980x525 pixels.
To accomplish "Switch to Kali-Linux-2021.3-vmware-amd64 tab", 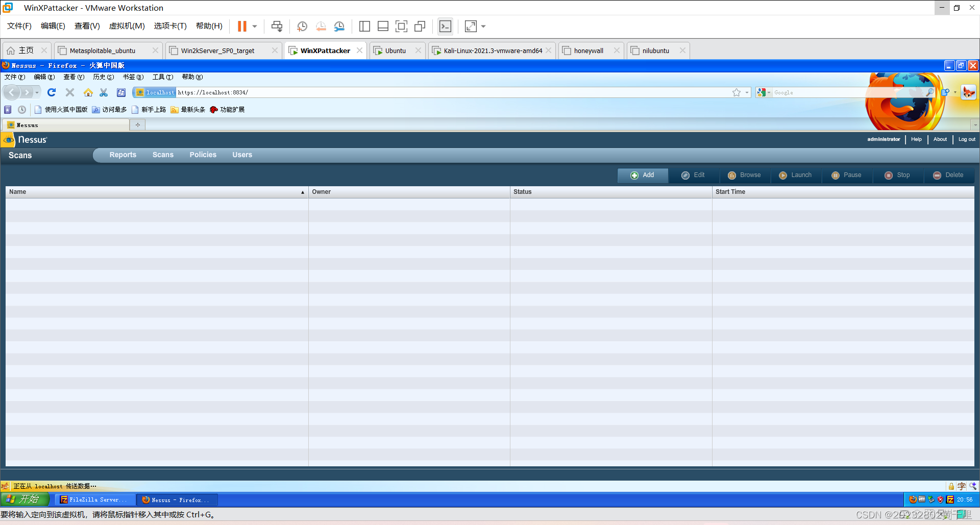I will pyautogui.click(x=493, y=51).
